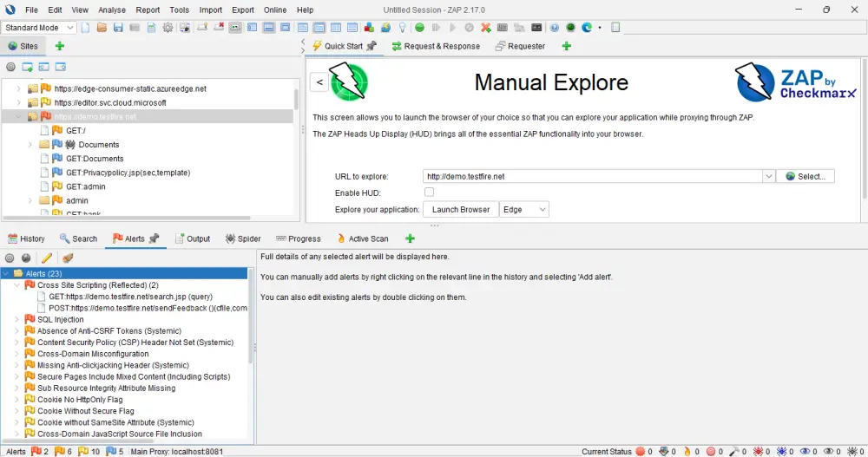
Task: Open Session Properties page icon
Action: (151, 28)
